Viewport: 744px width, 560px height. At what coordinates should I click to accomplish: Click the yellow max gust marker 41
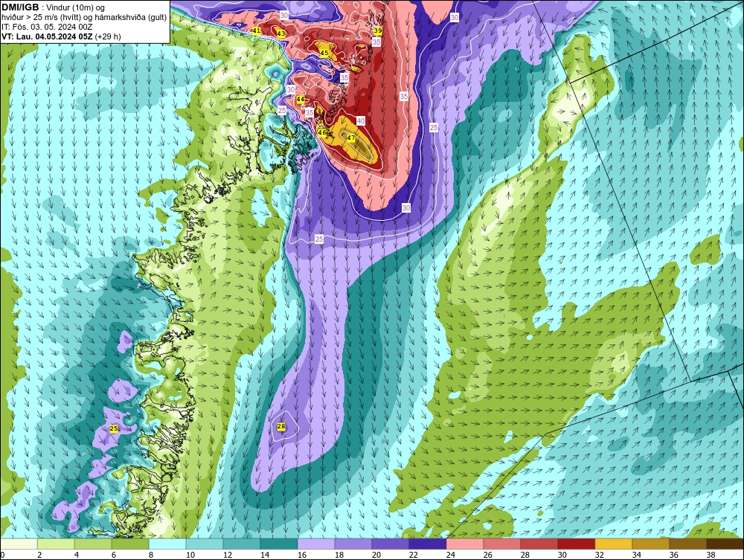point(257,30)
